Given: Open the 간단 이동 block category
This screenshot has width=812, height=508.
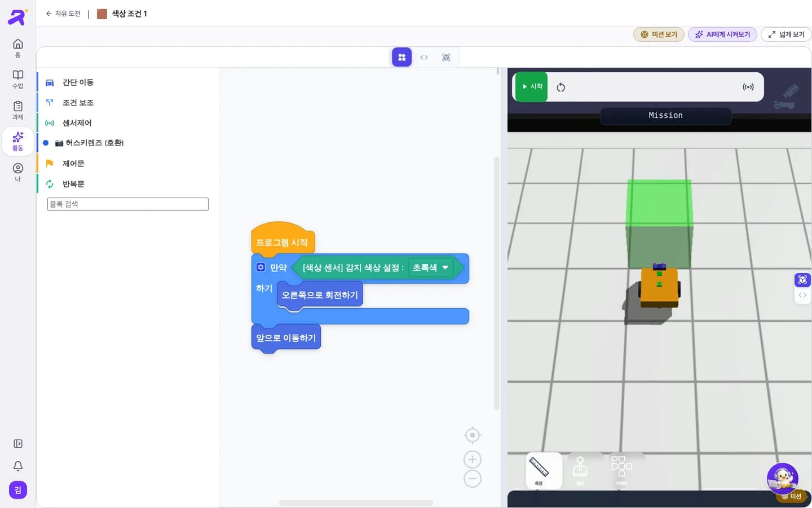Looking at the screenshot, I should [128, 82].
